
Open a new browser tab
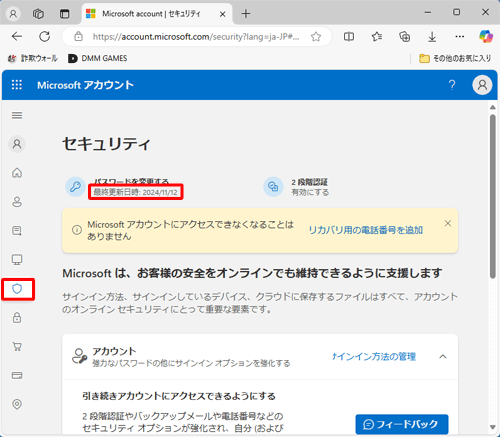(246, 14)
